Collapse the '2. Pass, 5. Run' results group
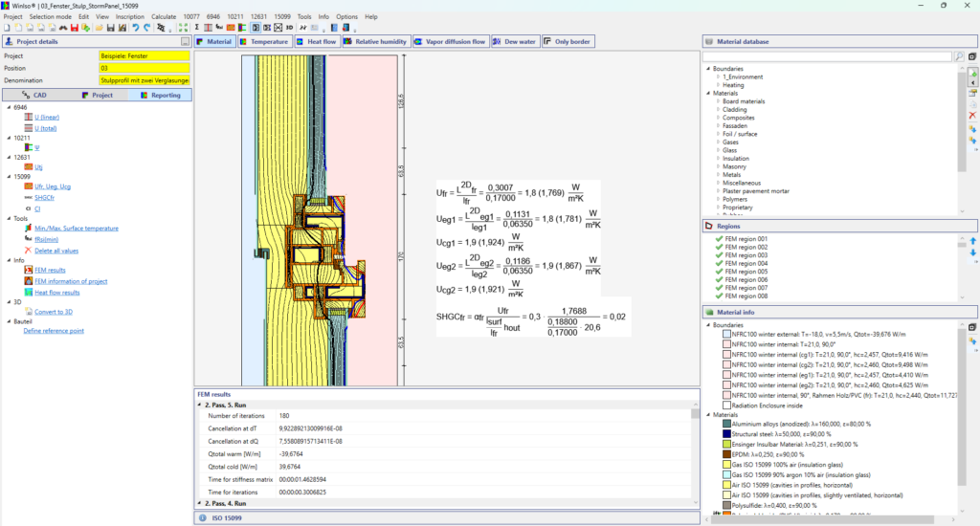Screen dimensions: 980x526 200,405
